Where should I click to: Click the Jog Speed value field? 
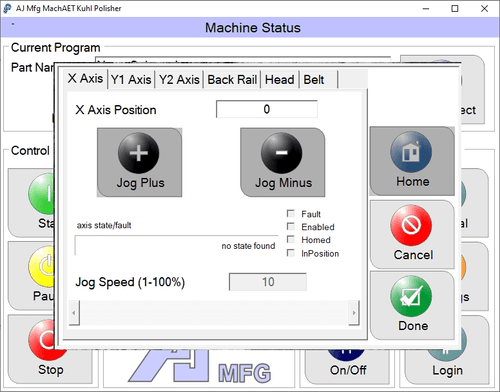pos(268,282)
